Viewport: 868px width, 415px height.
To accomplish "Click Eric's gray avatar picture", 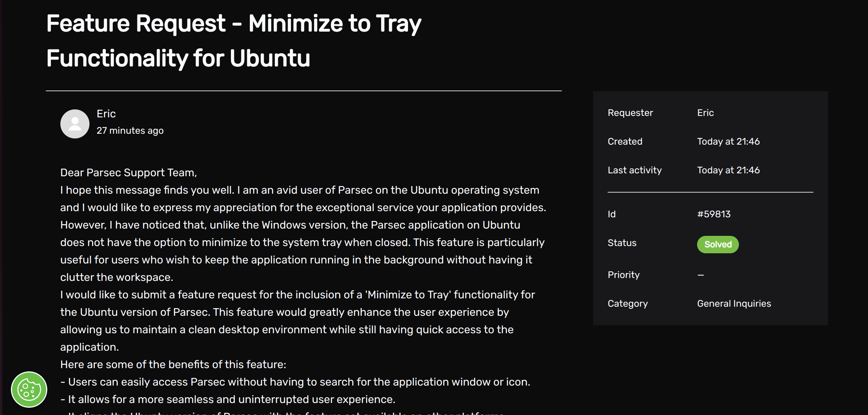I will pos(75,124).
